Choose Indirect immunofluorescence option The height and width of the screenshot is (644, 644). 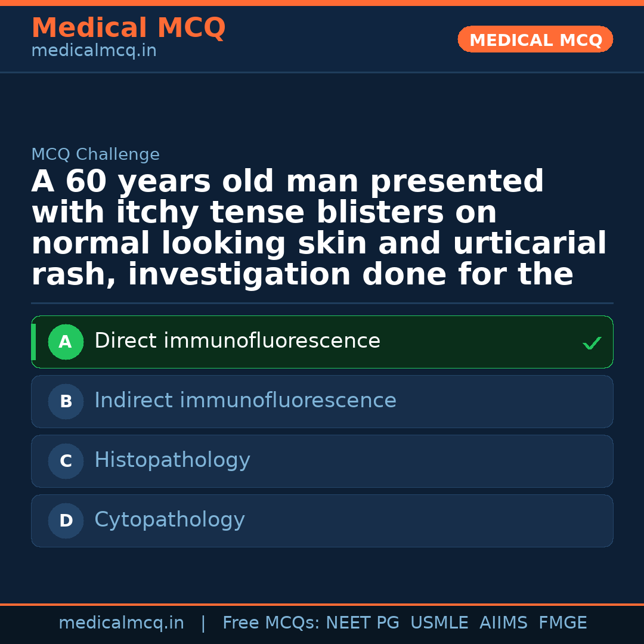(x=245, y=401)
